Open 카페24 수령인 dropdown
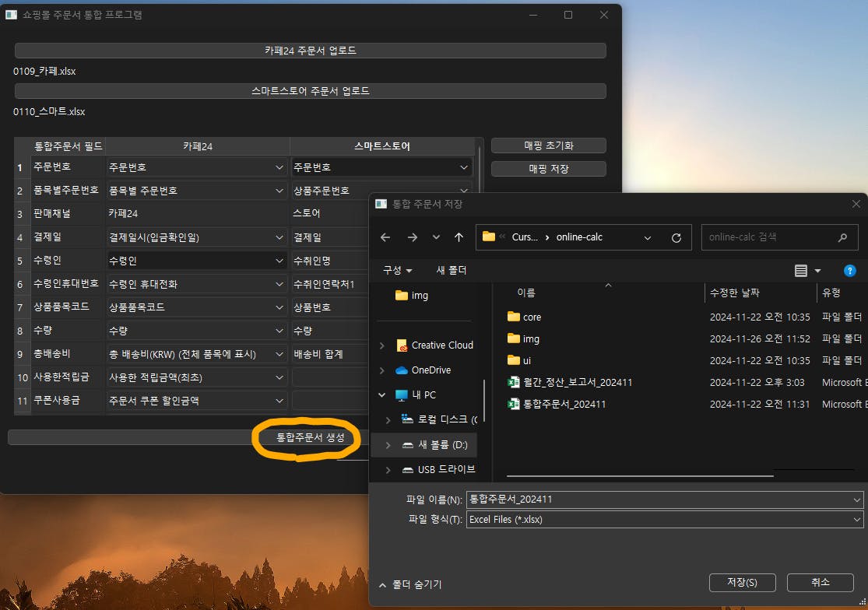Screen dimensions: 868x610 196,261
